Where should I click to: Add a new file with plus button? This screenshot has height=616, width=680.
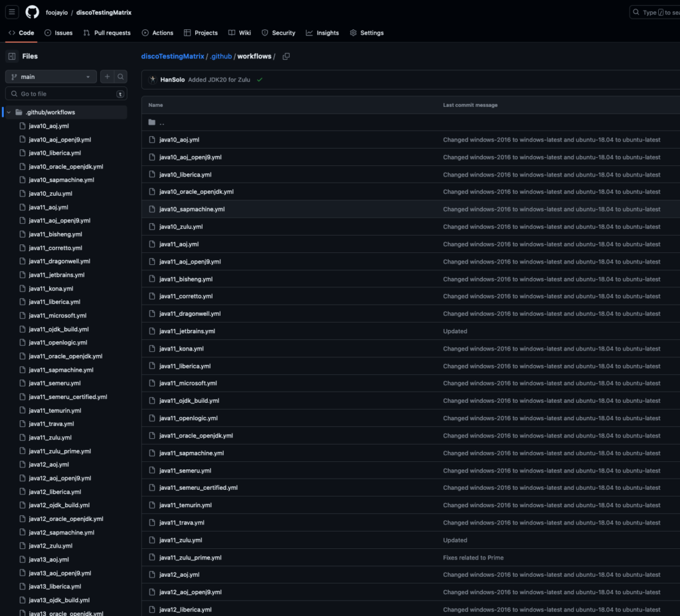tap(107, 77)
